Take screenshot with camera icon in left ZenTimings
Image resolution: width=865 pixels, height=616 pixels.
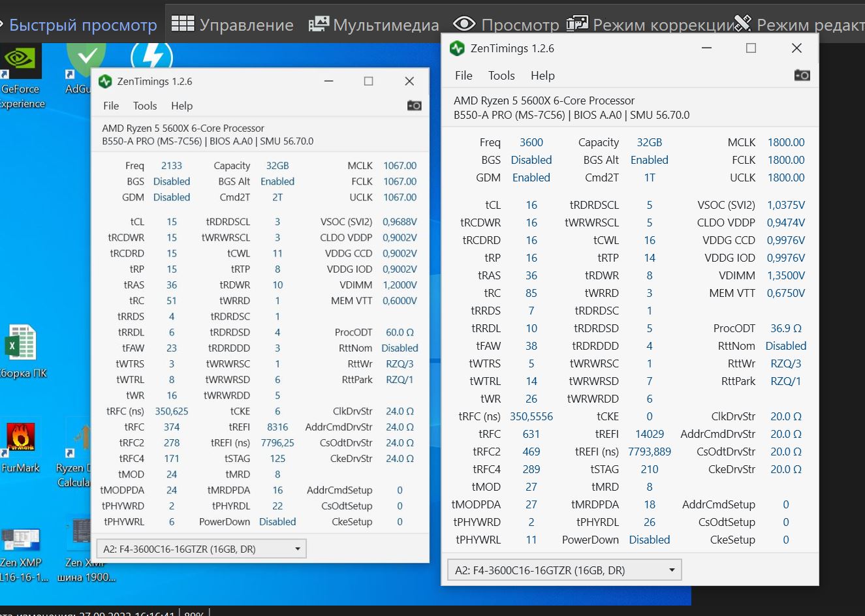(x=414, y=106)
